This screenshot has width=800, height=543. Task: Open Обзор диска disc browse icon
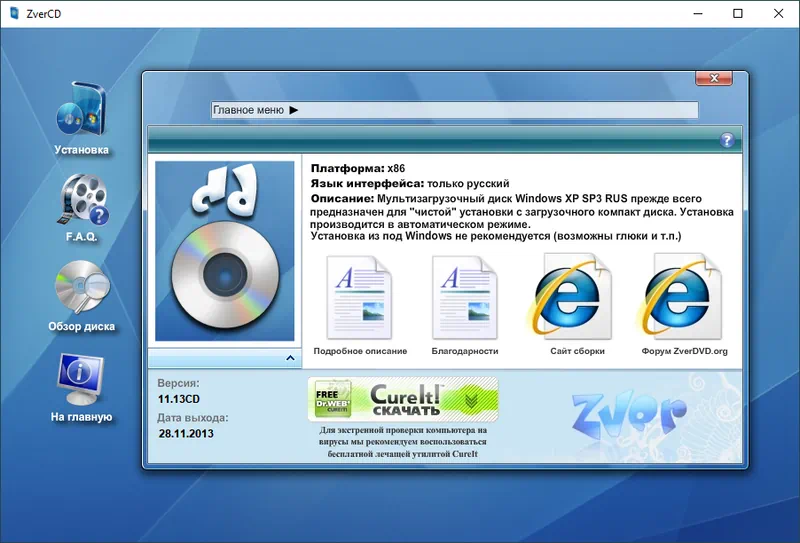tap(82, 287)
